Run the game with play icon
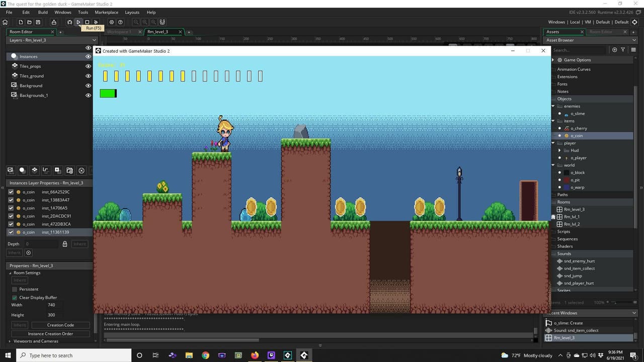 pos(78,22)
